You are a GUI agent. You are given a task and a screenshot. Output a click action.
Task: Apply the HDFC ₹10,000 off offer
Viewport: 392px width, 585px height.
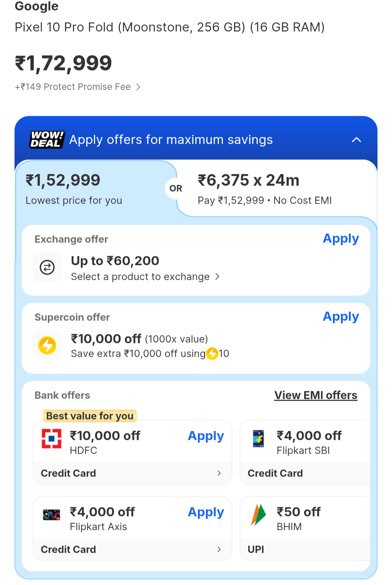206,436
